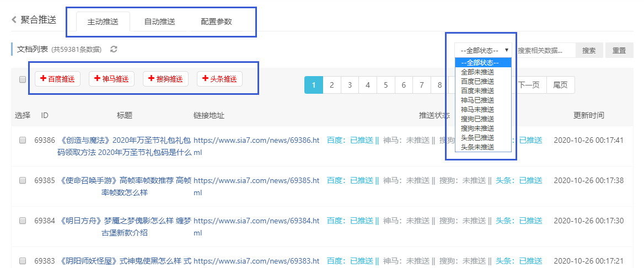Choose 搜狗已推送 from the status list

(x=483, y=119)
